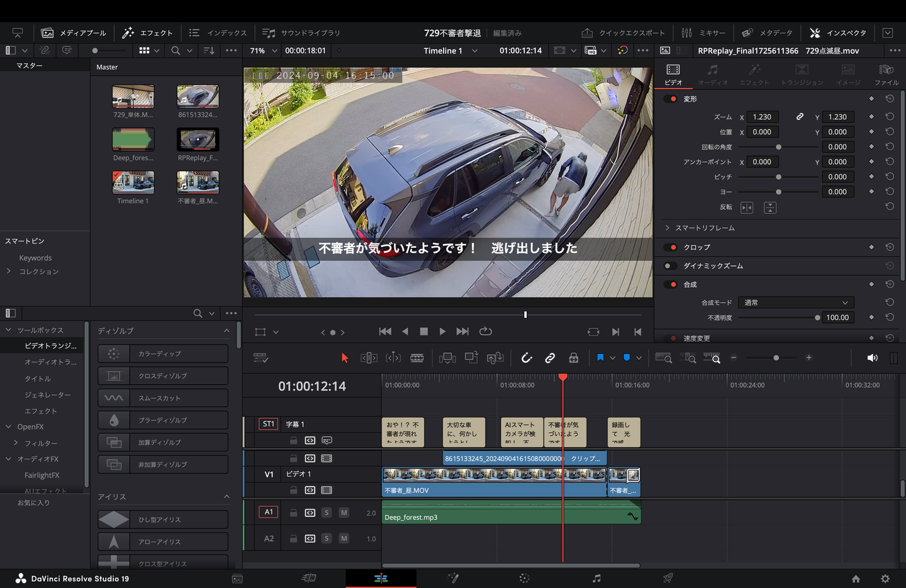Open the Timeline 1 name dropdown
This screenshot has width=906, height=588.
(x=474, y=51)
